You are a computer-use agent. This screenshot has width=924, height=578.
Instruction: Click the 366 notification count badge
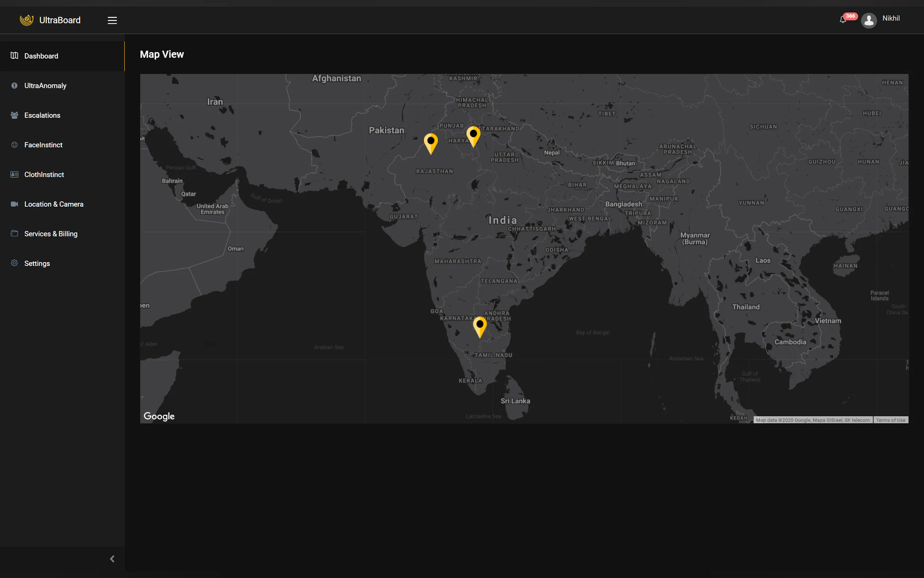[850, 16]
